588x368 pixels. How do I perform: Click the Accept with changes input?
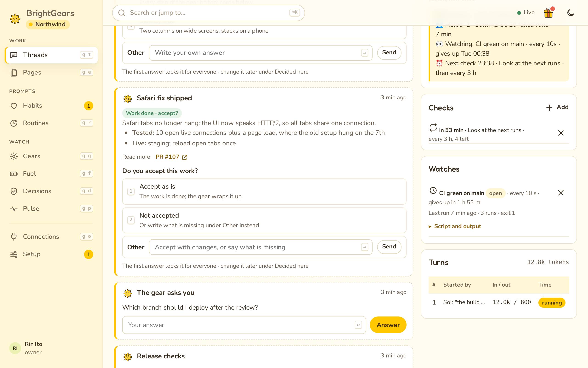[260, 247]
